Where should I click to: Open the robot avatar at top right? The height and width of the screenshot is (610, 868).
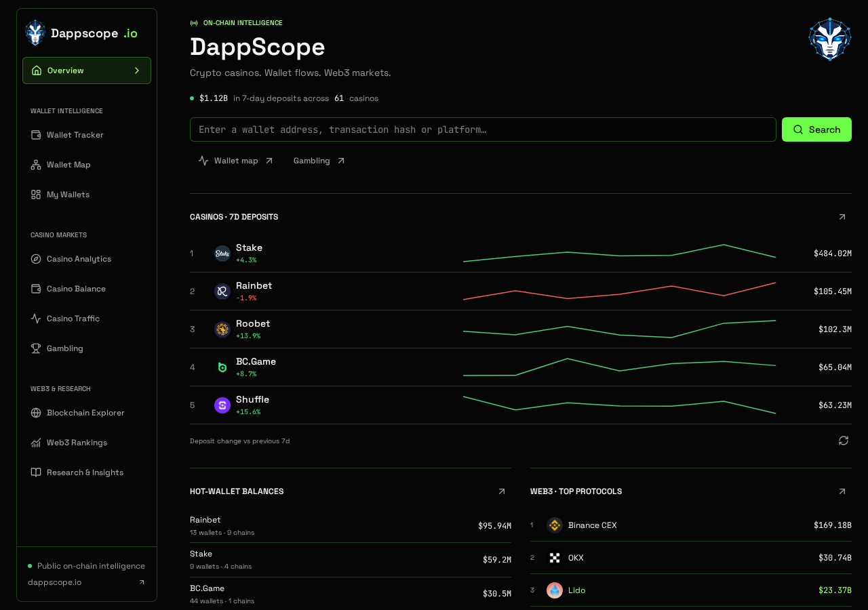[x=830, y=39]
